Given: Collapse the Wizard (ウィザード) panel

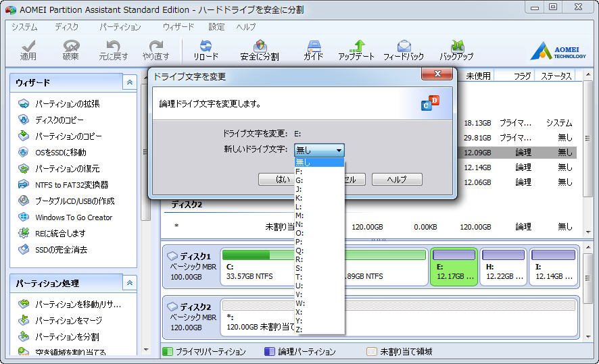Looking at the screenshot, I should pyautogui.click(x=130, y=82).
